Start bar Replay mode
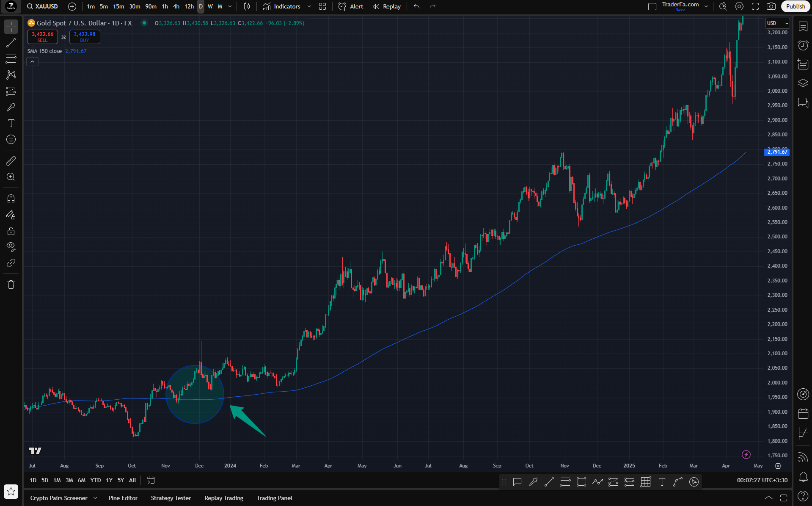 tap(387, 6)
